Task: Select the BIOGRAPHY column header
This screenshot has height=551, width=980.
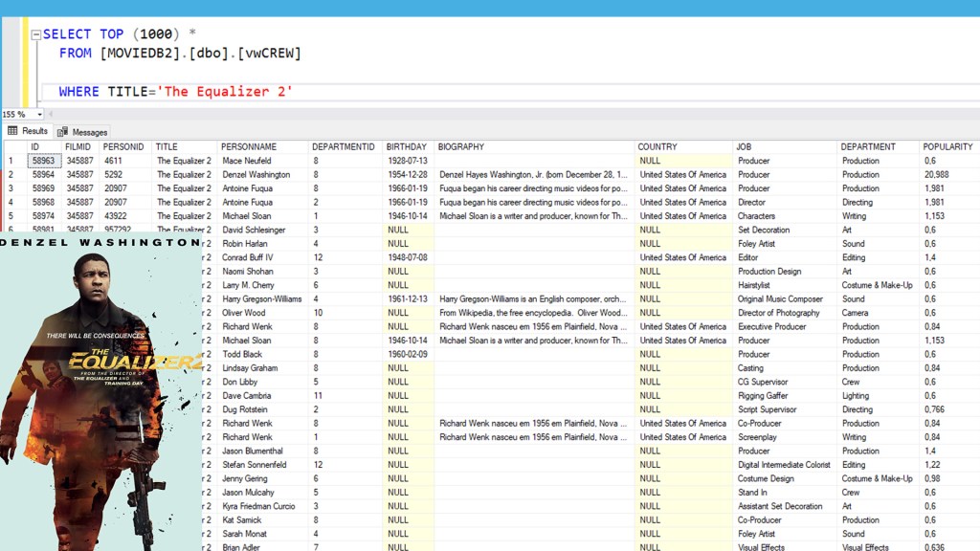Action: [x=460, y=147]
